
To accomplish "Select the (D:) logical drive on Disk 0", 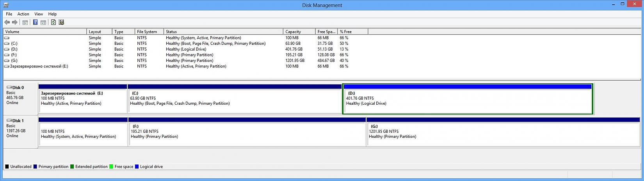I will point(467,101).
